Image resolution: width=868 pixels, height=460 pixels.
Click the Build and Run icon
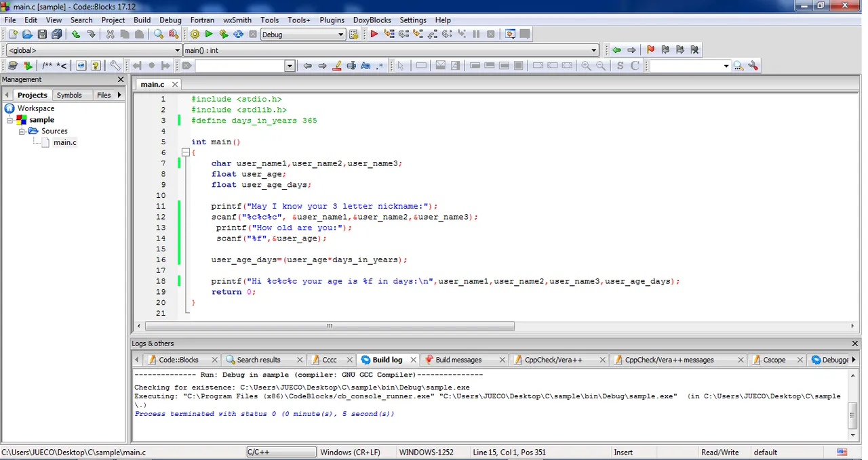(223, 34)
